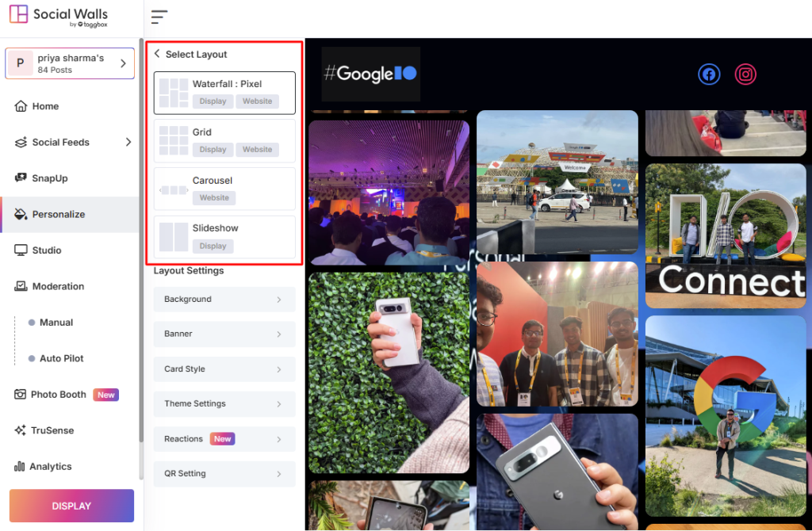Click the Social Walls logo
Image resolution: width=812 pixels, height=531 pixels.
59,17
